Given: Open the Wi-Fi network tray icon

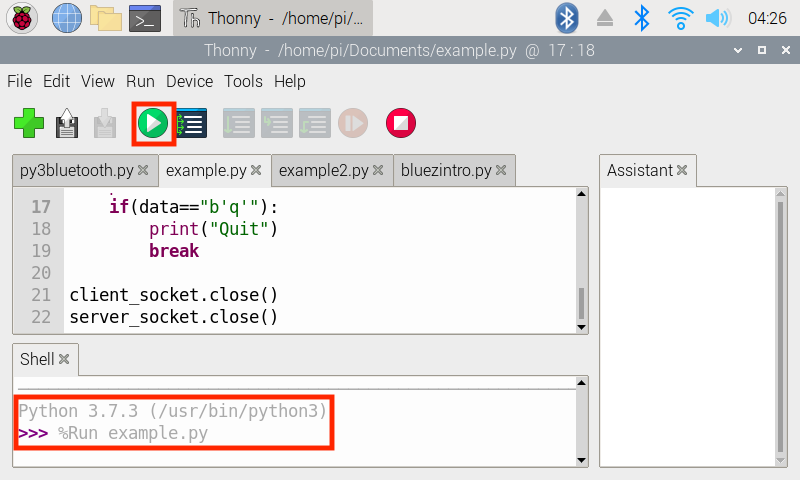Looking at the screenshot, I should coord(681,18).
